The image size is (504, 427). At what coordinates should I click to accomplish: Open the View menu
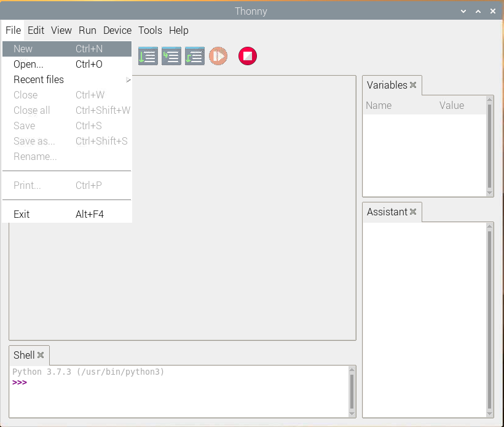(x=61, y=30)
